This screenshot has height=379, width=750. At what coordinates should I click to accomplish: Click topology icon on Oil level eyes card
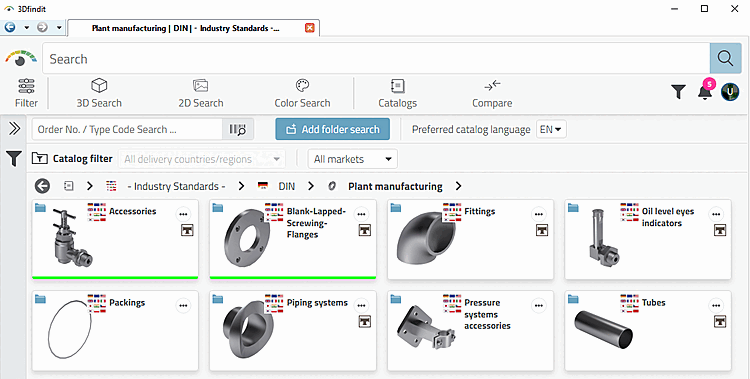click(x=720, y=230)
